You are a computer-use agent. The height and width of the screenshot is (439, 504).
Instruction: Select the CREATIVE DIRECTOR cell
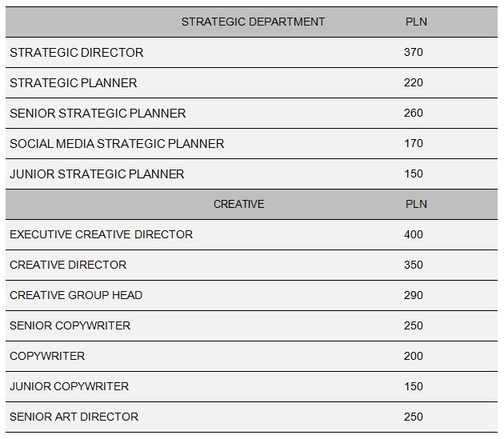tap(68, 265)
